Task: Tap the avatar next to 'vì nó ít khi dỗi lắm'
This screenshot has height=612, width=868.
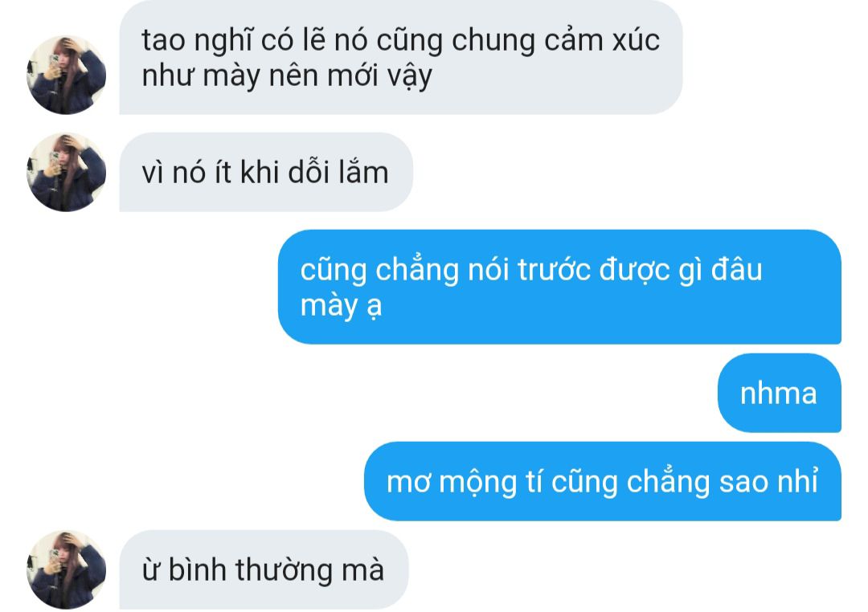Action: click(67, 172)
